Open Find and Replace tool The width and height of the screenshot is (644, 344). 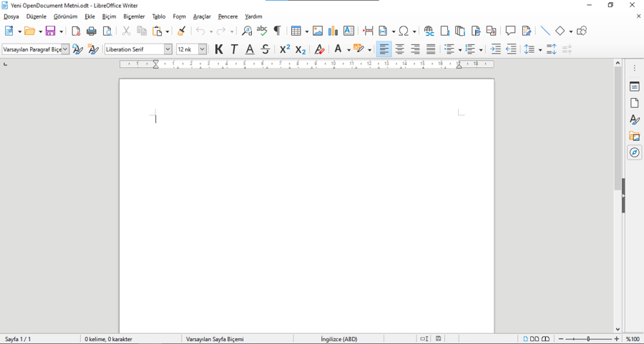click(247, 31)
